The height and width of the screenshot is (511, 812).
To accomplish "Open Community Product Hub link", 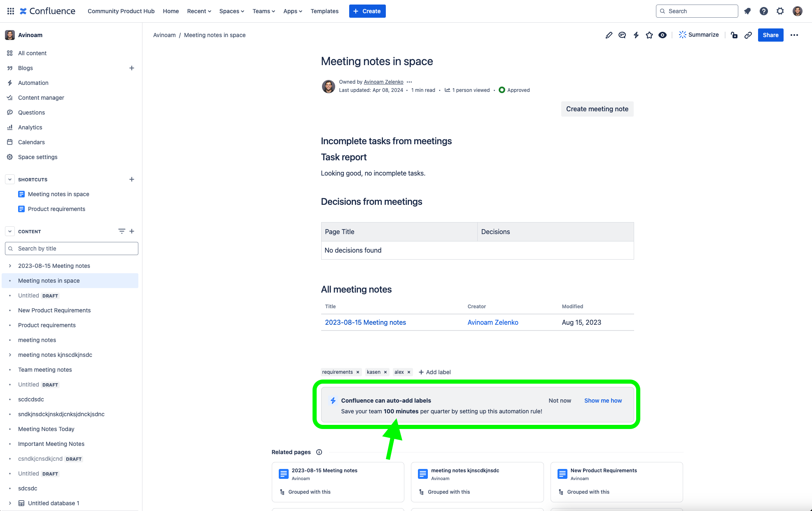I will [x=121, y=11].
